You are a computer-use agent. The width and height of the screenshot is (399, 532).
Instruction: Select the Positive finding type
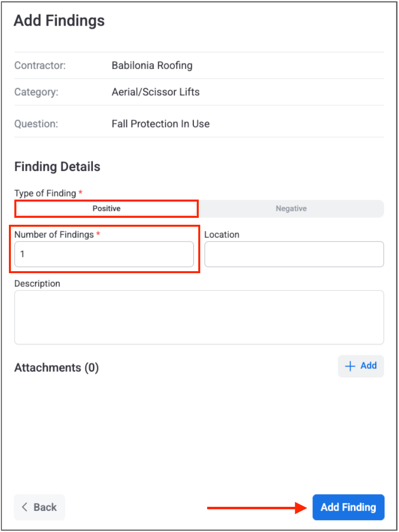pyautogui.click(x=106, y=208)
